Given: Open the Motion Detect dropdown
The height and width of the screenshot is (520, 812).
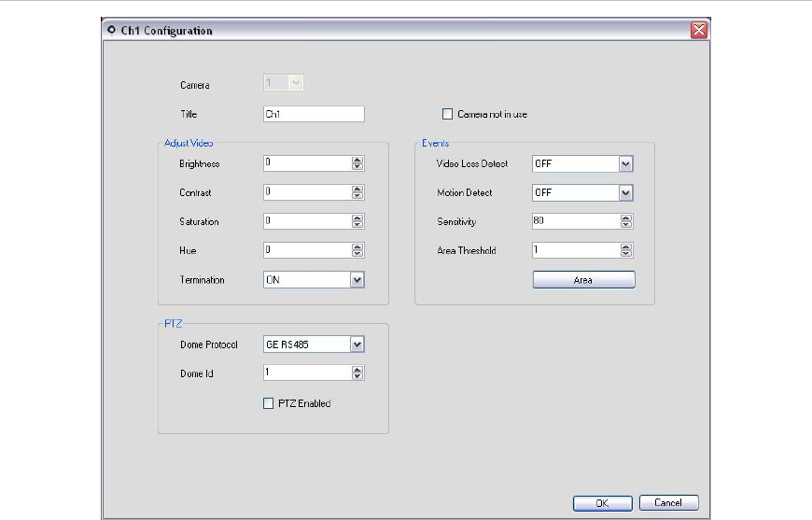Looking at the screenshot, I should point(626,193).
